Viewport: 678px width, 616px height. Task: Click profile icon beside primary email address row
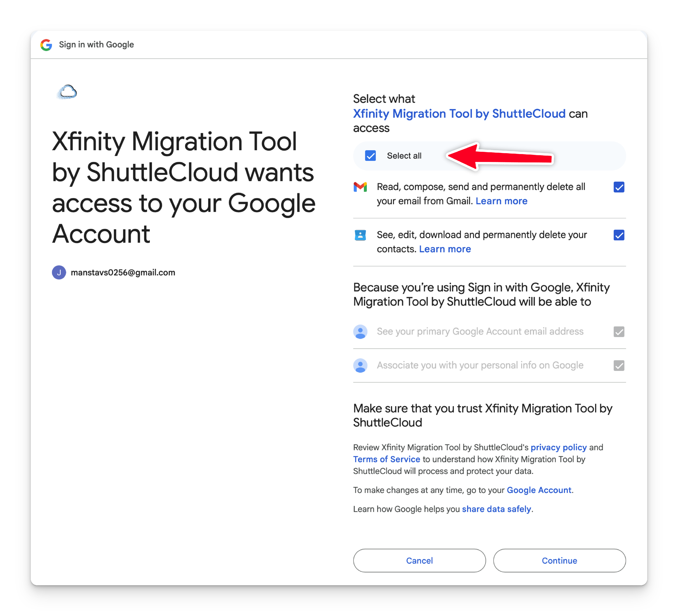point(360,332)
